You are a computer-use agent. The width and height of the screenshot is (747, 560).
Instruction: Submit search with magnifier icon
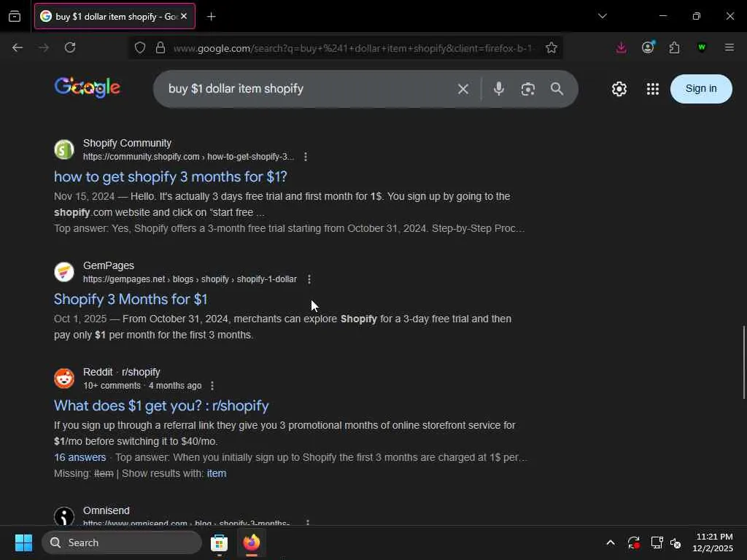coord(557,89)
